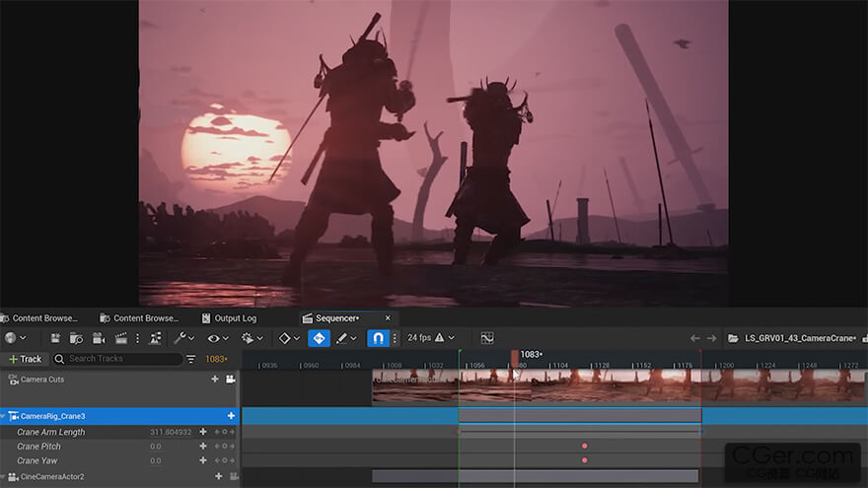The height and width of the screenshot is (488, 868).
Task: Expand the CineCameraActor2 track
Action: [3, 477]
